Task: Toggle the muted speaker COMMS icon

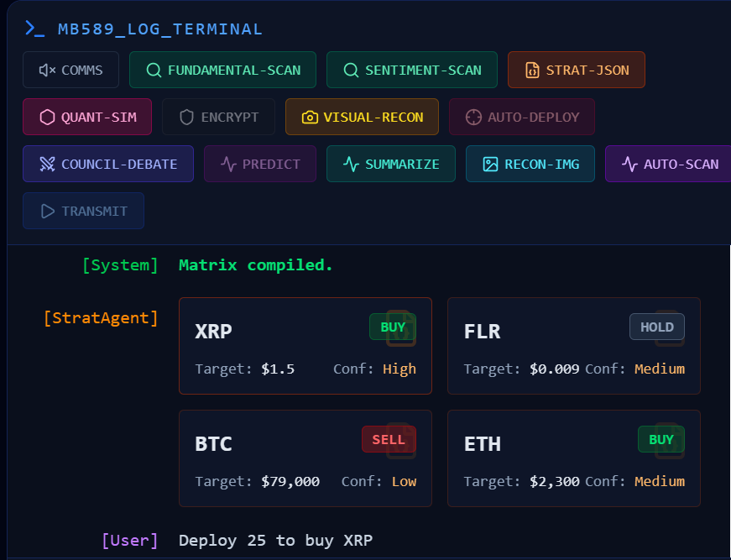Action: [47, 71]
